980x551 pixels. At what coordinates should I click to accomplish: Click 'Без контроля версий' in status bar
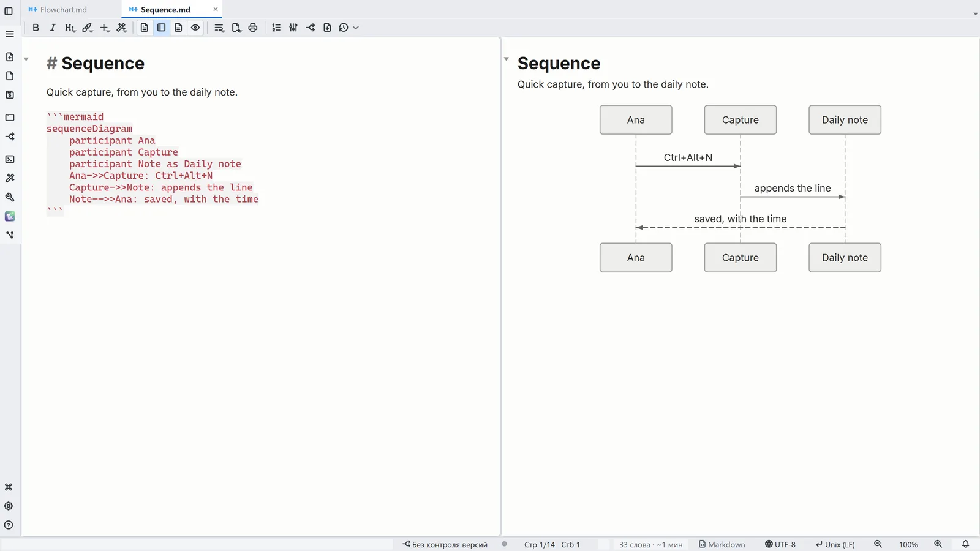tap(445, 544)
